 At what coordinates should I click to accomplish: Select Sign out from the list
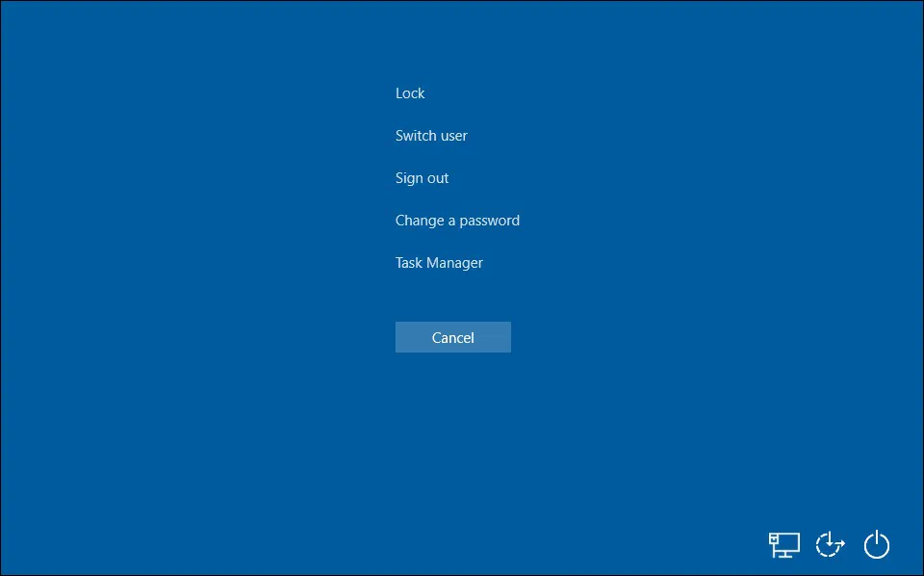click(x=422, y=178)
